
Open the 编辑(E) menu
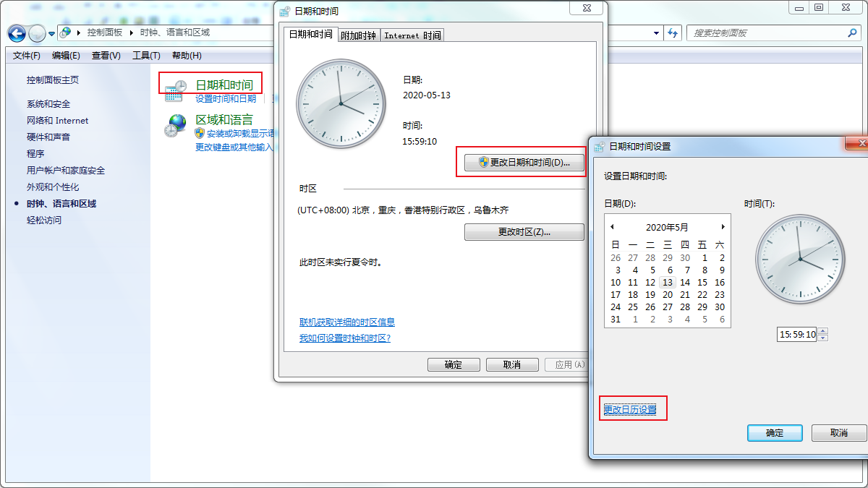(67, 56)
